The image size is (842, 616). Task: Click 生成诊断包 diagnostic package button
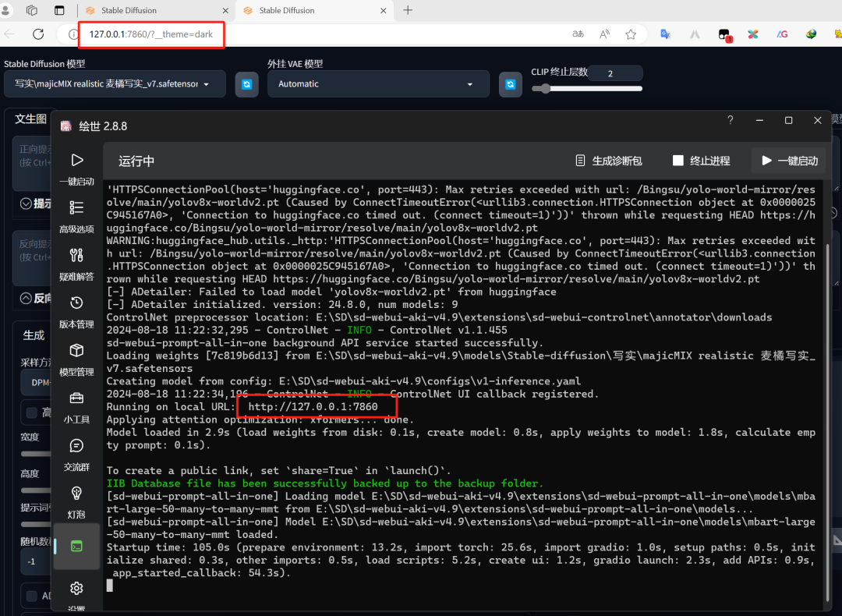pos(609,161)
